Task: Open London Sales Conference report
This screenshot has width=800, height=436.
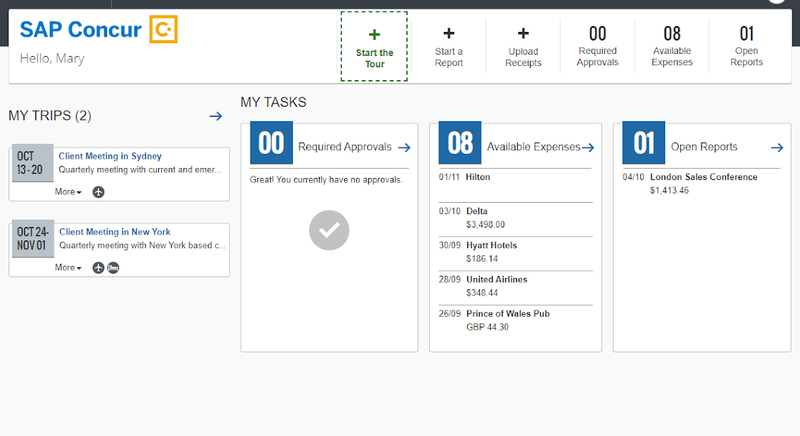Action: pyautogui.click(x=704, y=177)
